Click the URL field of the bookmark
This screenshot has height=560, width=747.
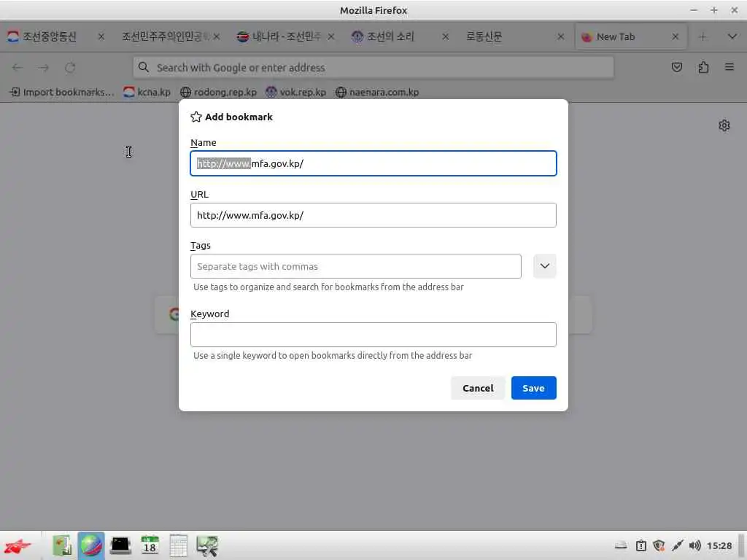click(373, 215)
